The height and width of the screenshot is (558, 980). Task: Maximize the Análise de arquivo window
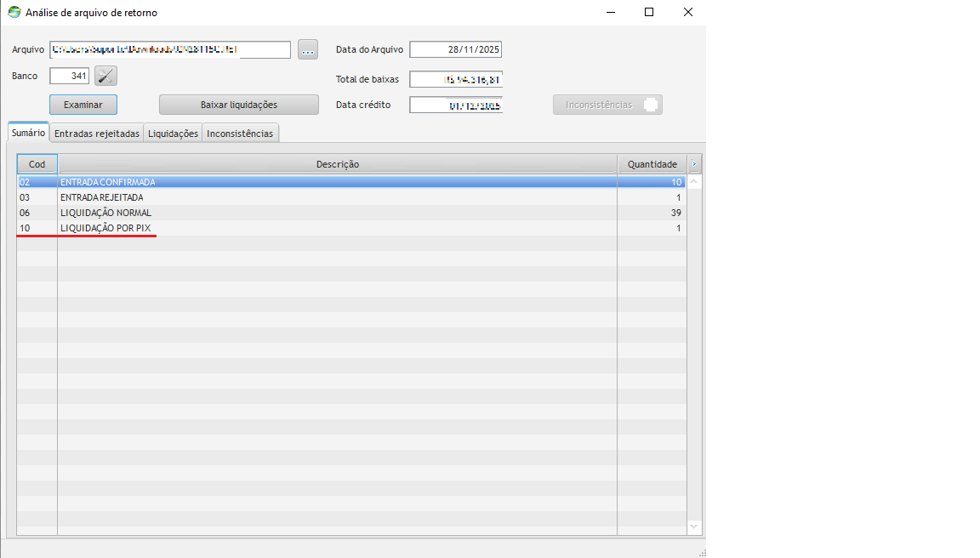[649, 13]
